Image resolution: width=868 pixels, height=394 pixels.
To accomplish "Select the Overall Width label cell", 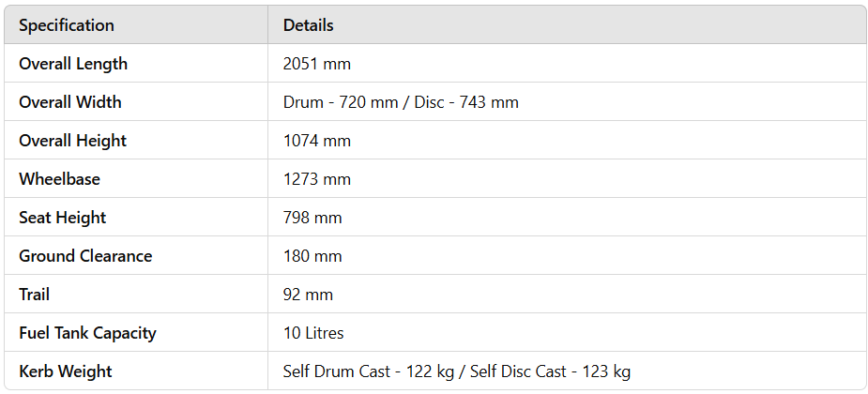I will point(70,102).
